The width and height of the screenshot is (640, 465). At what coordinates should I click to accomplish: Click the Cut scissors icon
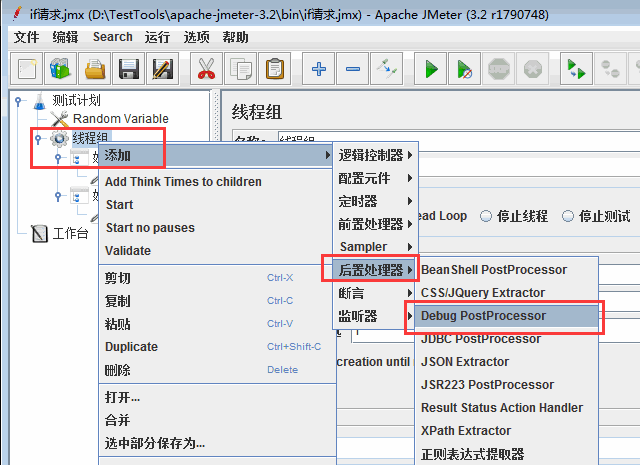coord(207,69)
